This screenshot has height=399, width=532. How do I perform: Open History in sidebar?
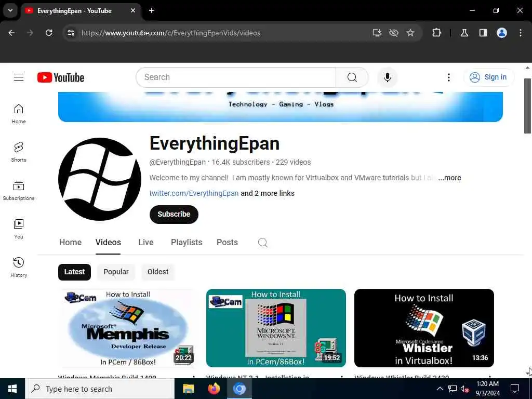(x=19, y=268)
